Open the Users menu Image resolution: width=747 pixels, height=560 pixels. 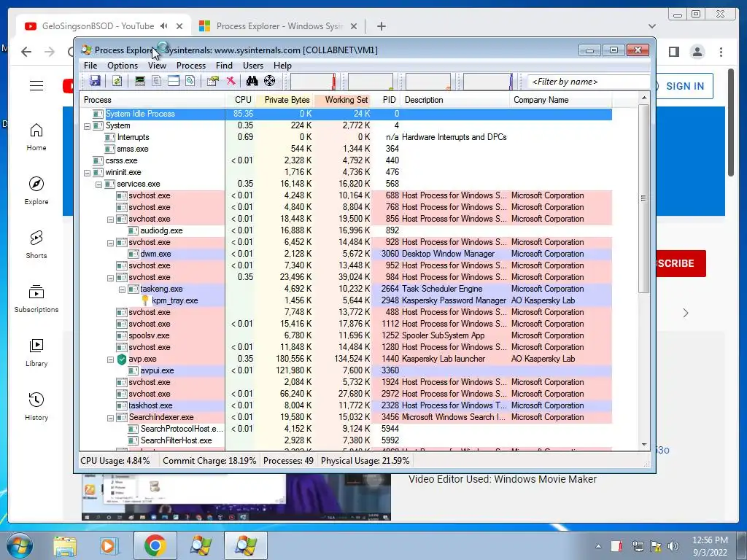(x=253, y=66)
